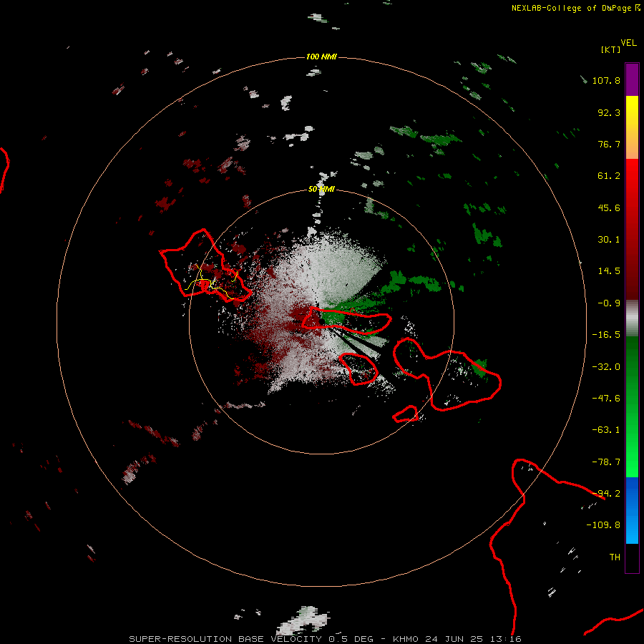
Task: Click the SUPER-RESOLUTION BASE VELOCITY caption
Action: point(325,639)
